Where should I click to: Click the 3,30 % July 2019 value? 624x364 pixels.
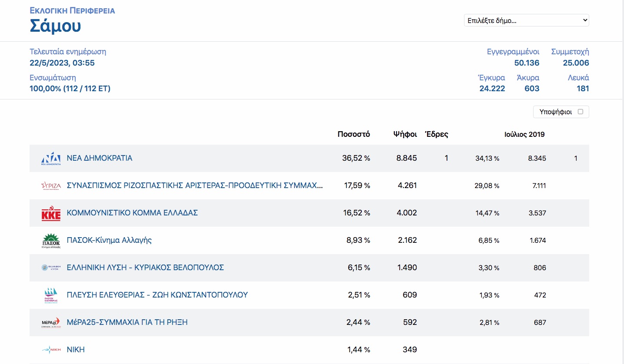tap(489, 268)
